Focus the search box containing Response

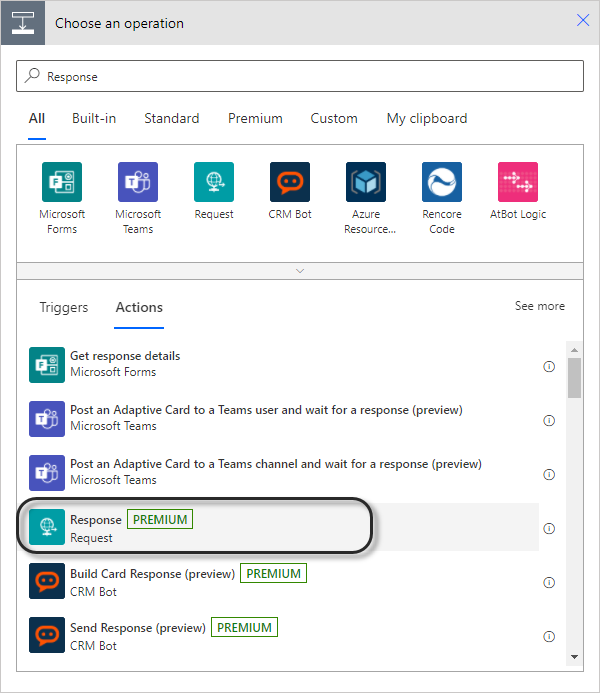click(300, 76)
